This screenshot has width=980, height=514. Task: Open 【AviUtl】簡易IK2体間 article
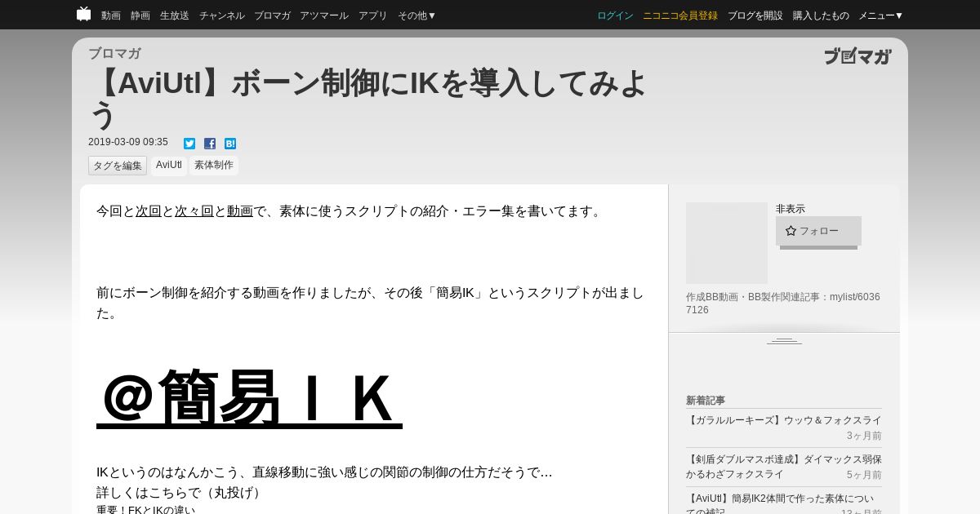coord(780,504)
